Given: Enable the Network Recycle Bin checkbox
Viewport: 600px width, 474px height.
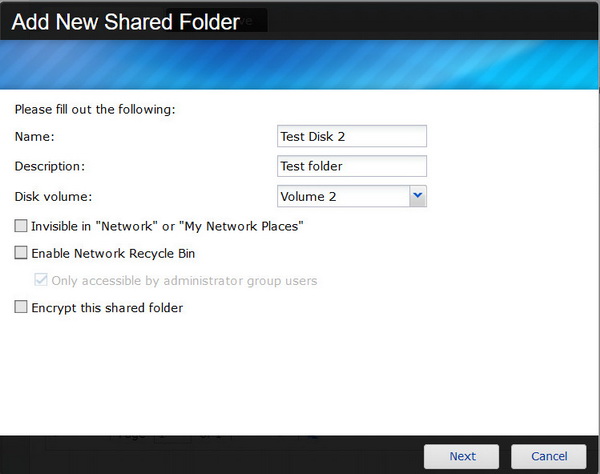Looking at the screenshot, I should [21, 254].
